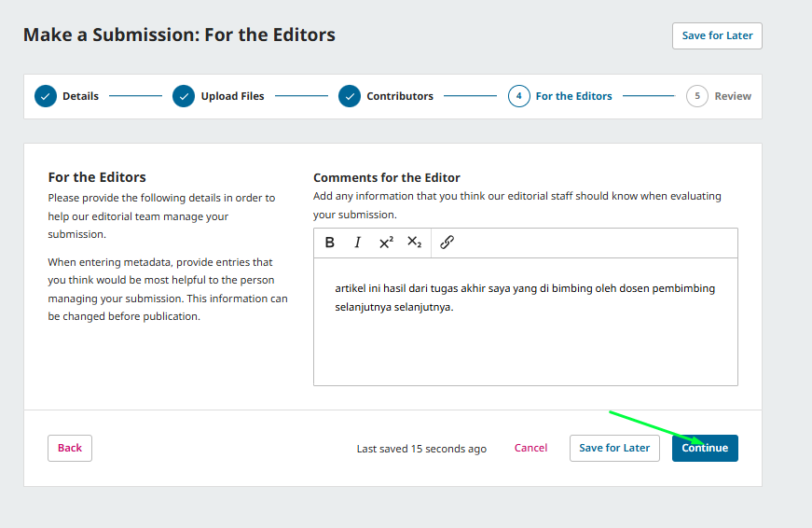Click the Contributors step checkmark icon

350,96
